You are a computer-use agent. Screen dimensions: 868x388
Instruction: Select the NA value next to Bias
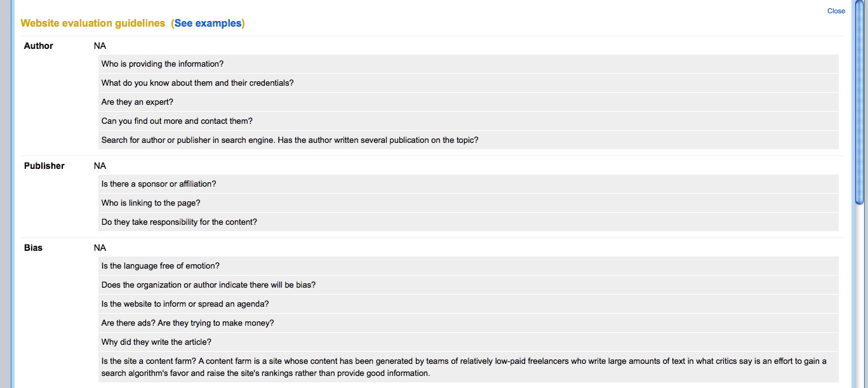point(100,248)
